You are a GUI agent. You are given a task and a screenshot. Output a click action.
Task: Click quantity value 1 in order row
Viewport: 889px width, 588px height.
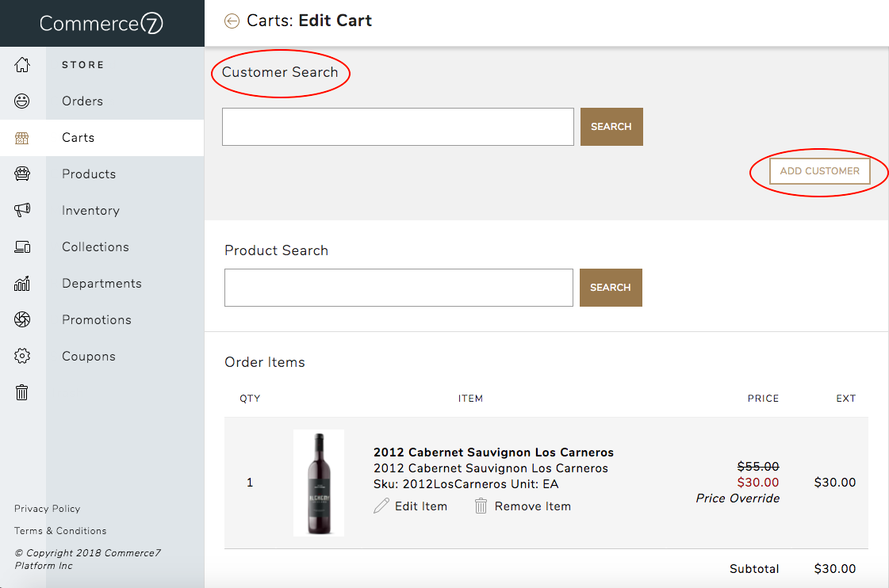pos(250,483)
